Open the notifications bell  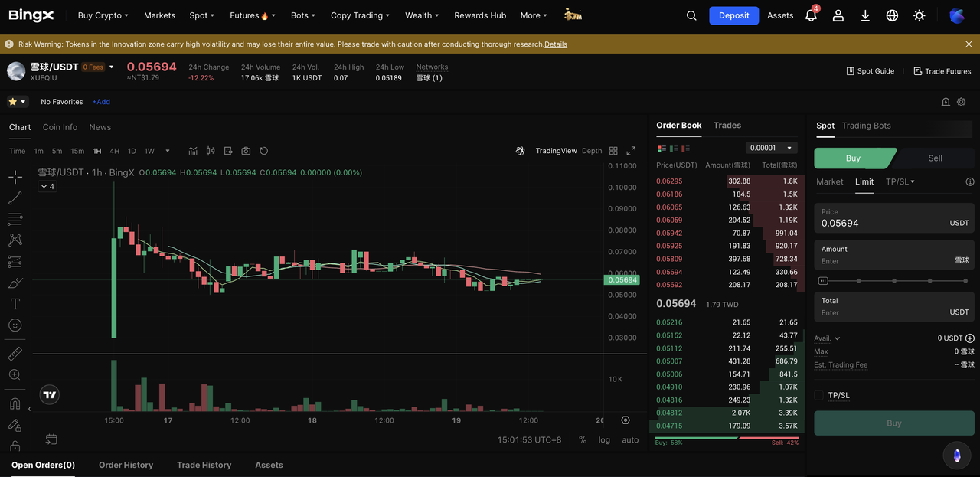pos(811,15)
